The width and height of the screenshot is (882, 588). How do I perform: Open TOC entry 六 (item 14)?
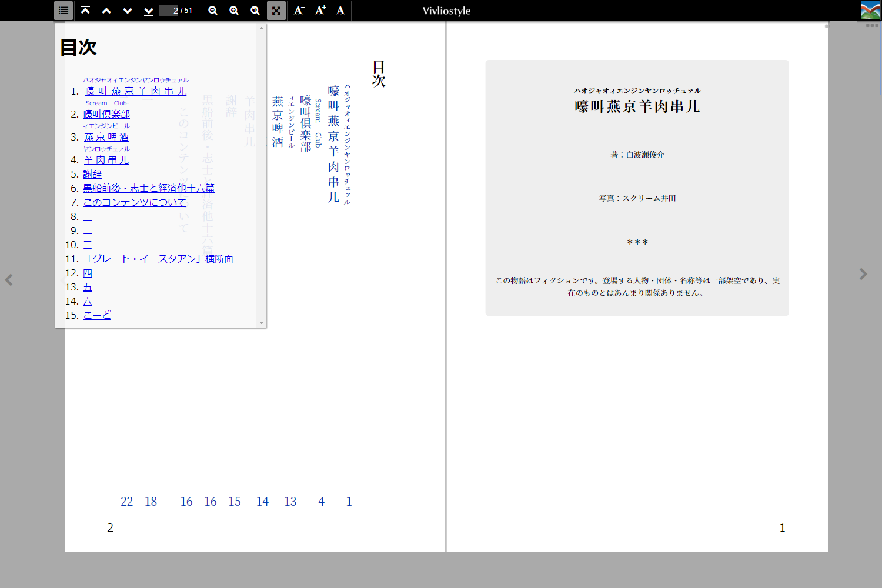[88, 301]
